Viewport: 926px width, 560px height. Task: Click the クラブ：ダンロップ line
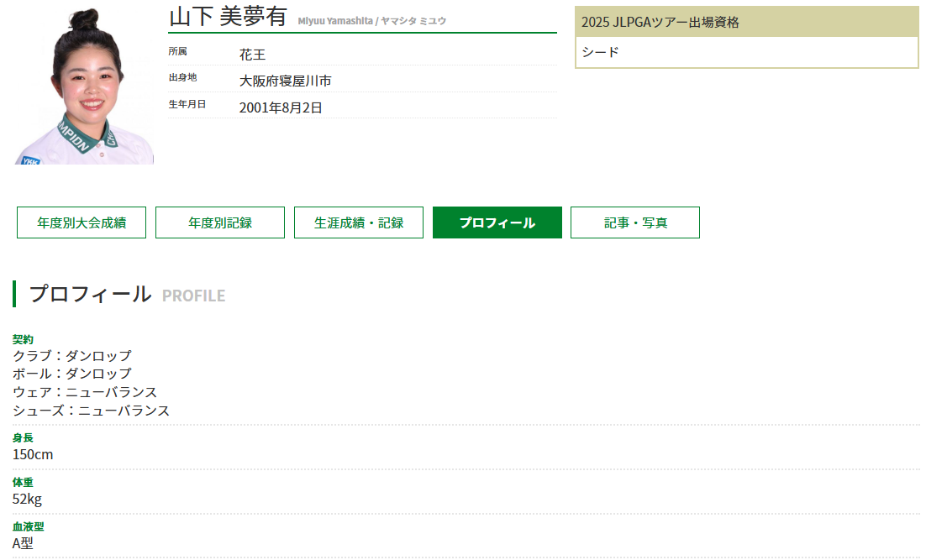click(72, 356)
